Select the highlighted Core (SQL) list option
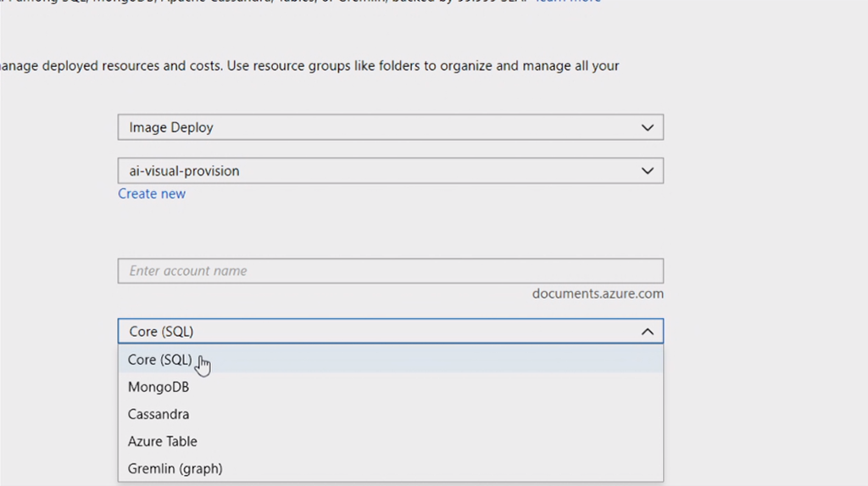The image size is (868, 486). (160, 360)
